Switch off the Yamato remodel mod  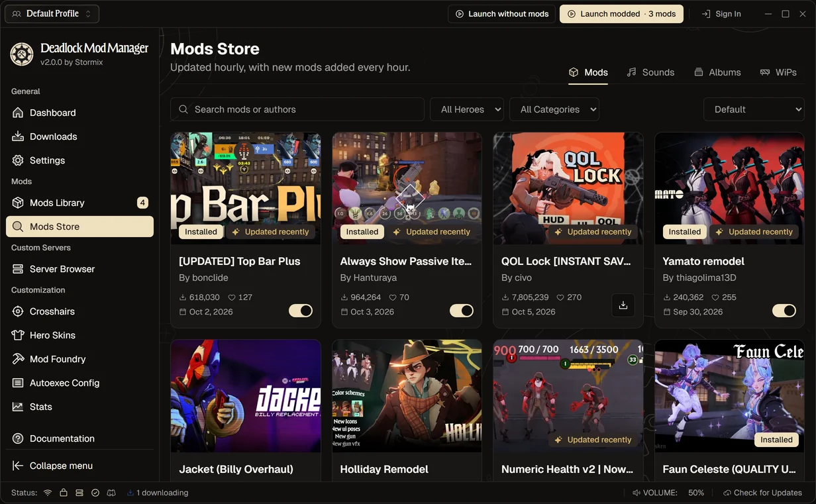(784, 311)
